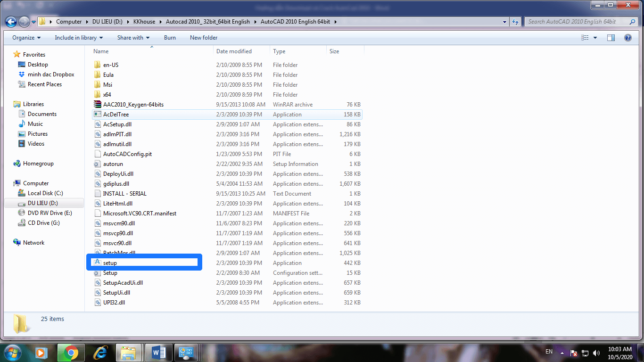
Task: Select the AcDelTree application icon
Action: pos(98,115)
